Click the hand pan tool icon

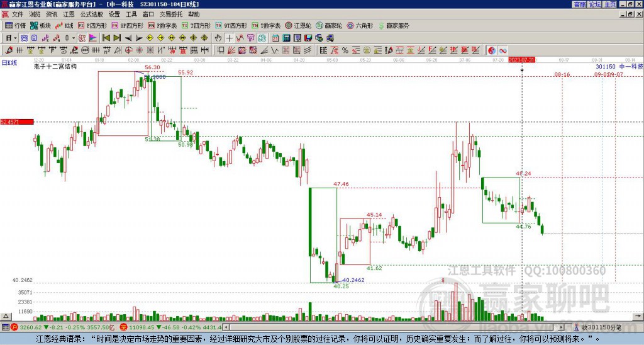(x=218, y=38)
